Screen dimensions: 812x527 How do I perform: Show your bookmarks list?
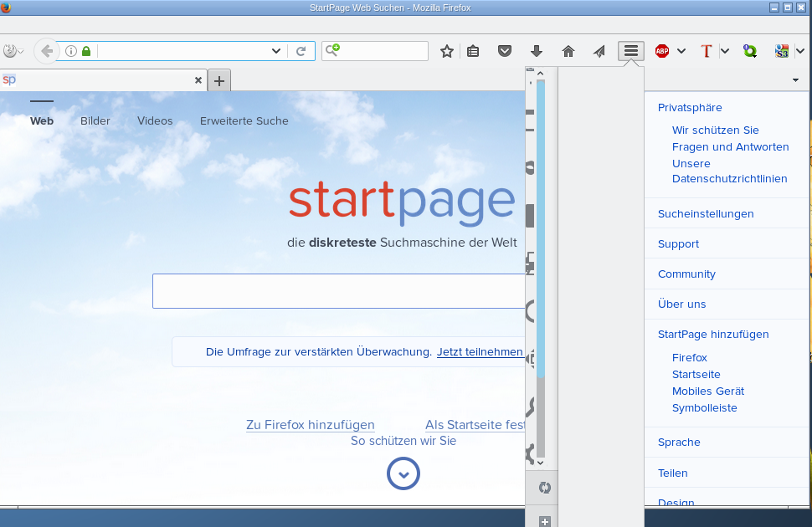[x=473, y=51]
